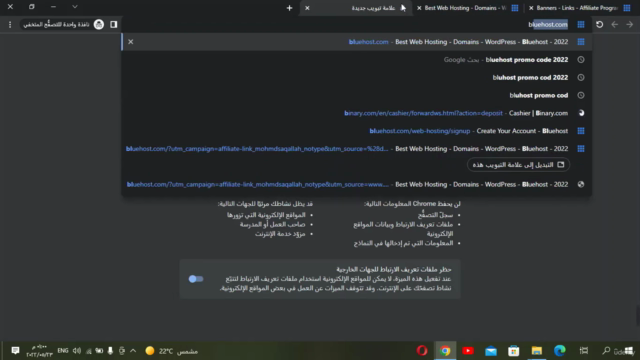Click binary.com favicon in suggestions

581,113
